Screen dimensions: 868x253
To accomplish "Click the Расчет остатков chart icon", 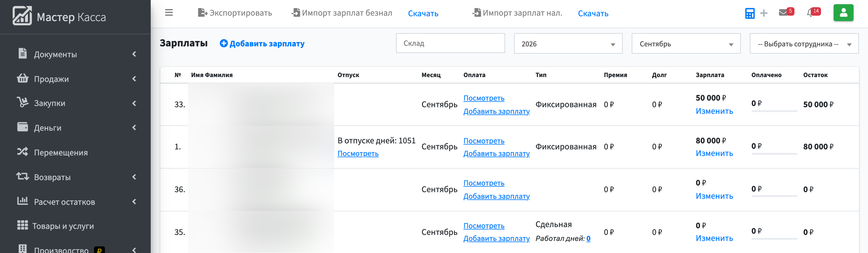I will pyautogui.click(x=23, y=201).
